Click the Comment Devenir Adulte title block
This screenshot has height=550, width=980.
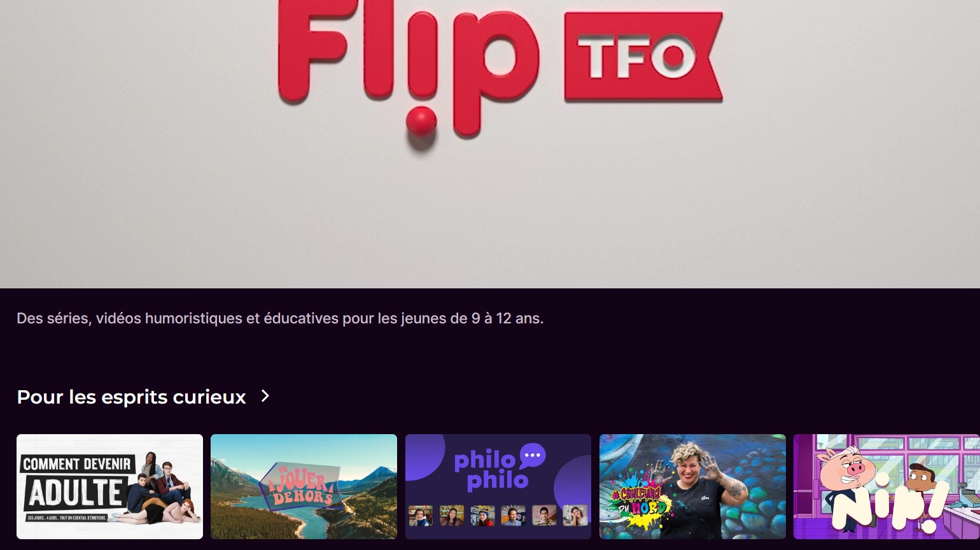point(76,487)
